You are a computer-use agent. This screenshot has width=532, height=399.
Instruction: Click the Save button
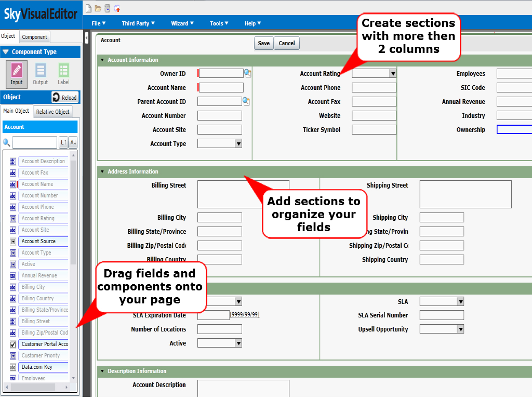263,44
